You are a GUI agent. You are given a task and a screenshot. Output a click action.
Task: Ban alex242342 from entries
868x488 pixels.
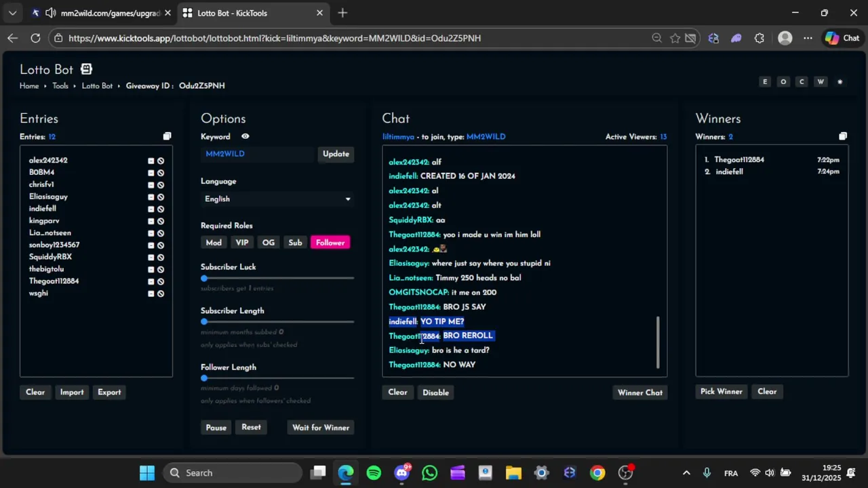tap(161, 161)
